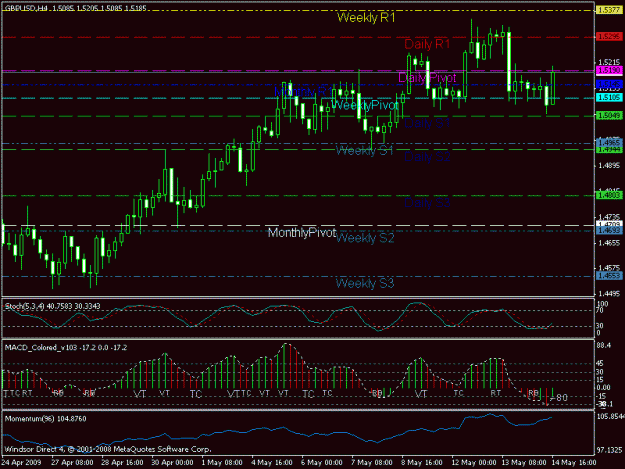The width and height of the screenshot is (625, 469).
Task: Click the steel-blue 1.4693 price tag
Action: (609, 231)
